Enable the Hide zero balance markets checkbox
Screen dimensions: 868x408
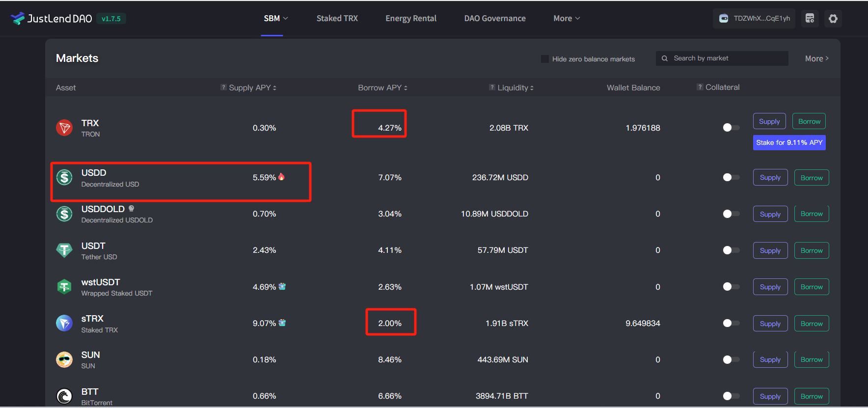coord(544,59)
